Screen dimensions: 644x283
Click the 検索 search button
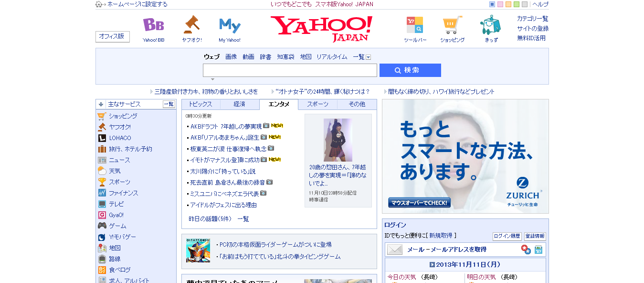(x=410, y=70)
